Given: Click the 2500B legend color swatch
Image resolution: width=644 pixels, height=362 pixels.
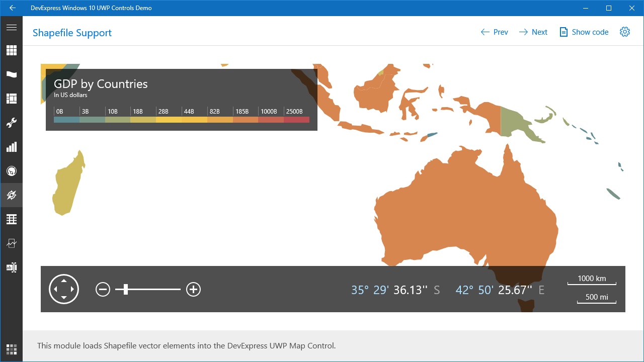Looking at the screenshot, I should [296, 120].
